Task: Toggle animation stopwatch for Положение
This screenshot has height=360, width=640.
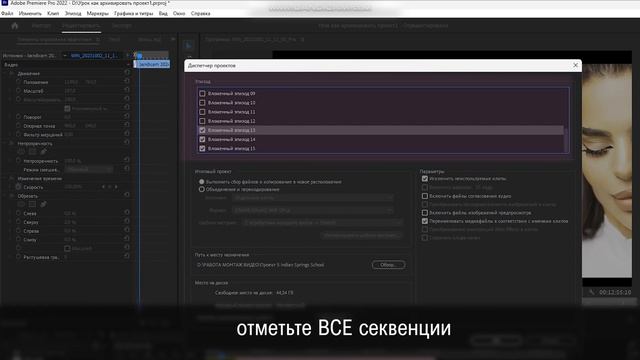Action: coord(18,82)
